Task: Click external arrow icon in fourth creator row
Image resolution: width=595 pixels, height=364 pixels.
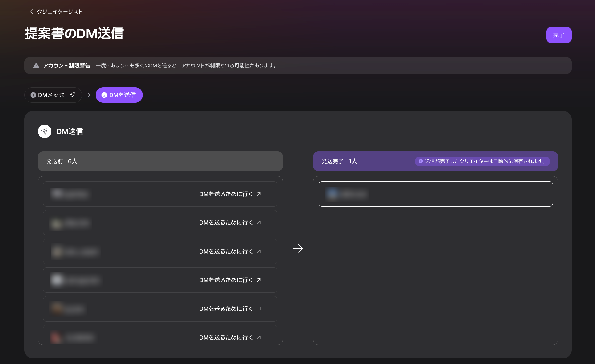Action: pyautogui.click(x=259, y=280)
